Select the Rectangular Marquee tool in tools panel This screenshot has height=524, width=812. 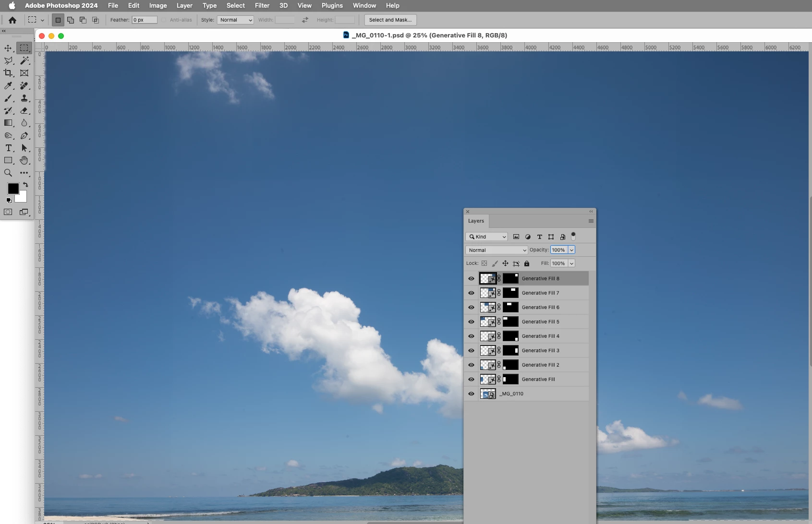(24, 48)
